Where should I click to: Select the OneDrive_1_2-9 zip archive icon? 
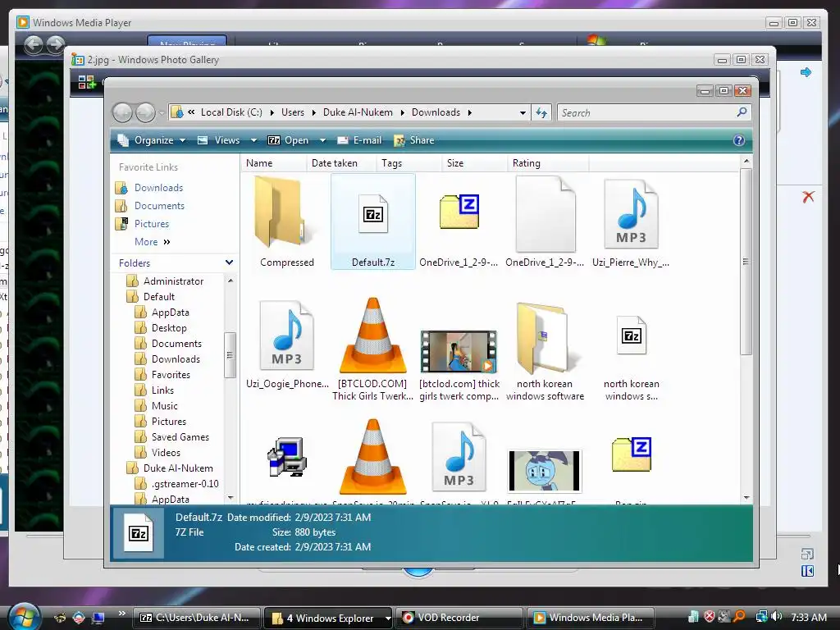point(459,212)
